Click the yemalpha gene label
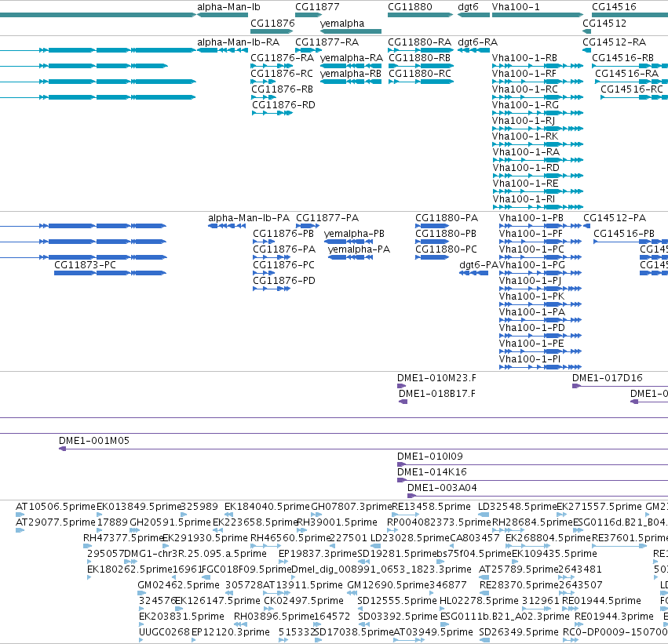This screenshot has width=668, height=644. click(342, 24)
